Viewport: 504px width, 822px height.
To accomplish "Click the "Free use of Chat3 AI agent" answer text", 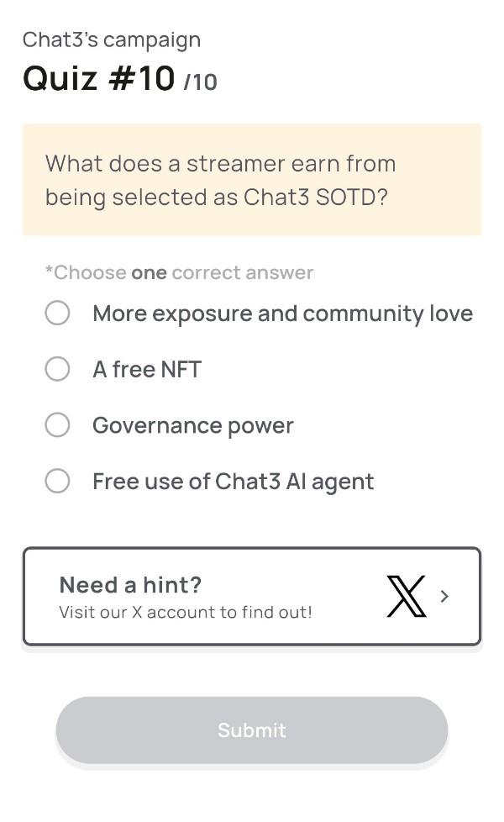I will (233, 482).
